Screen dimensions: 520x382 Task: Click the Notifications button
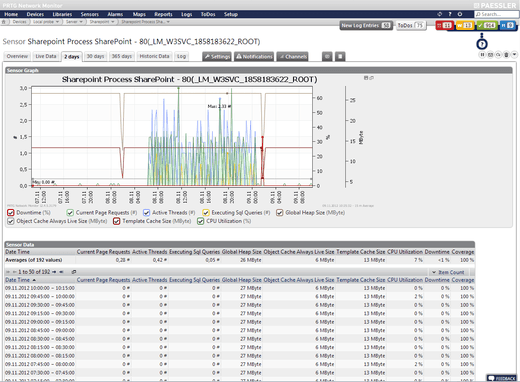tap(254, 56)
